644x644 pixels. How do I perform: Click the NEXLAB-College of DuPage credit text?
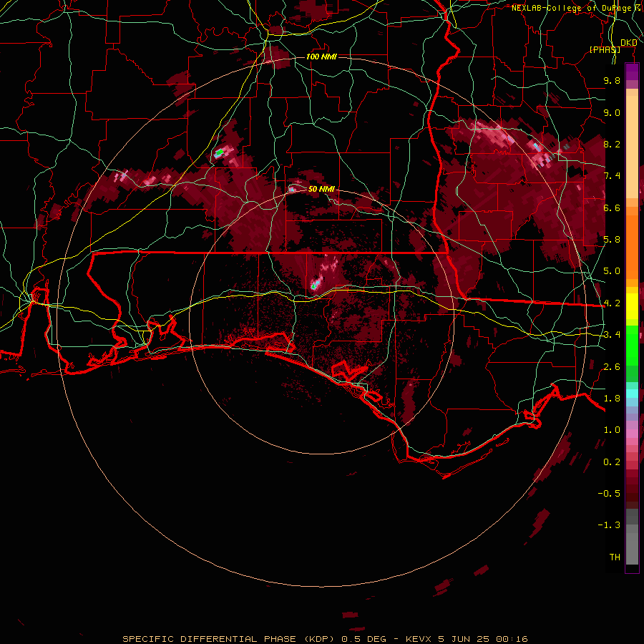point(577,8)
